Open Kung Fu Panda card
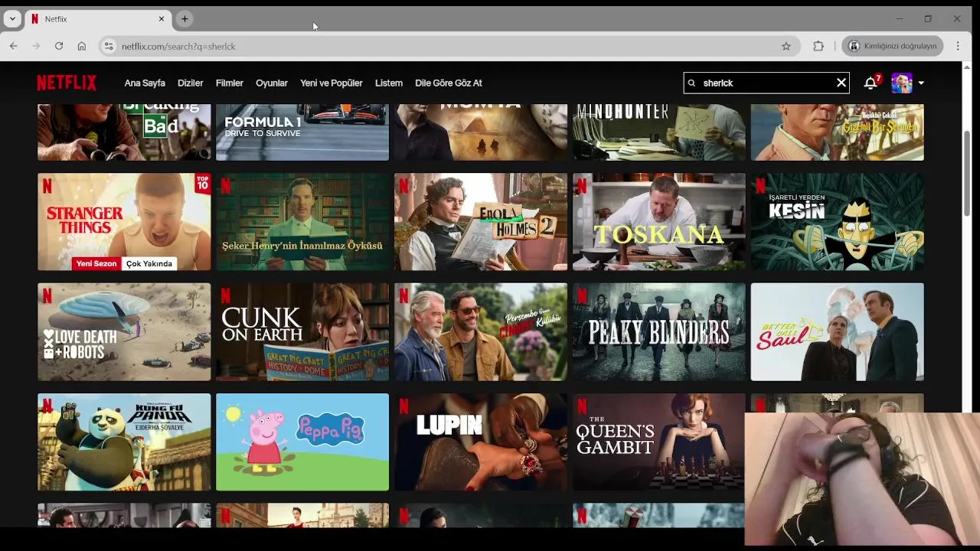 [x=124, y=442]
